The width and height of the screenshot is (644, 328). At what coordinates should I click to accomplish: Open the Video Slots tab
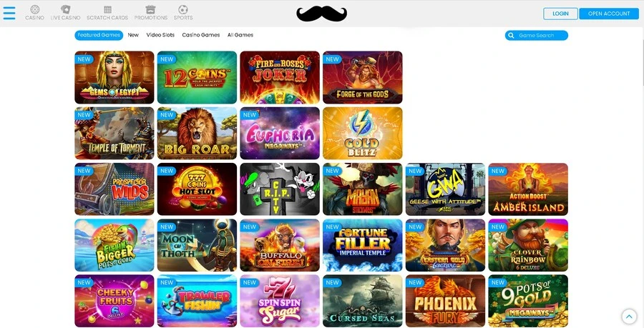tap(160, 35)
